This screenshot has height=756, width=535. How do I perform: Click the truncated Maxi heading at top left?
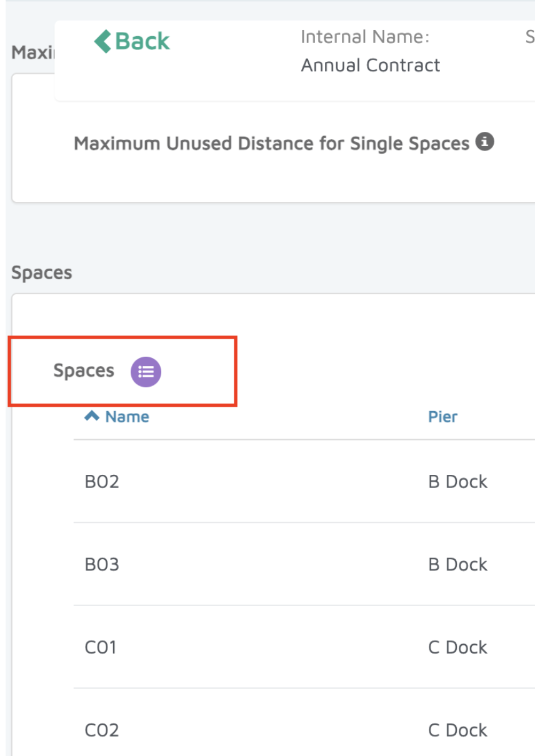coord(32,52)
